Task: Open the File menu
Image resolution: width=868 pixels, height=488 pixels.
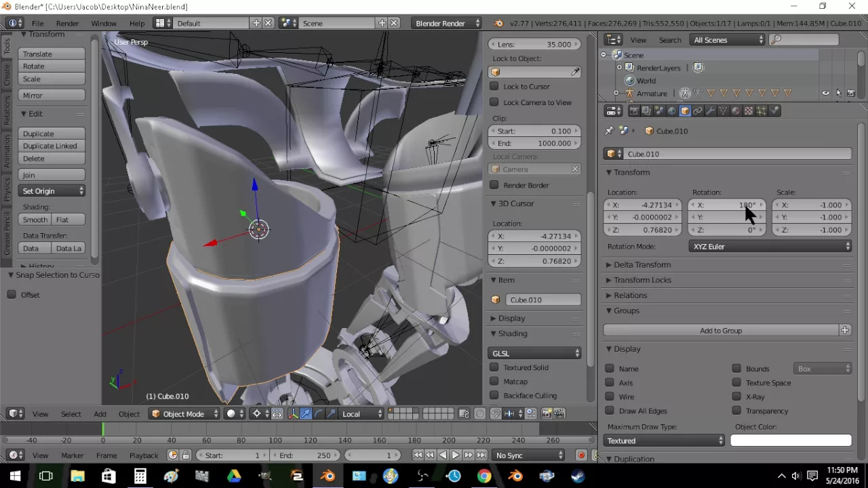Action: (37, 23)
